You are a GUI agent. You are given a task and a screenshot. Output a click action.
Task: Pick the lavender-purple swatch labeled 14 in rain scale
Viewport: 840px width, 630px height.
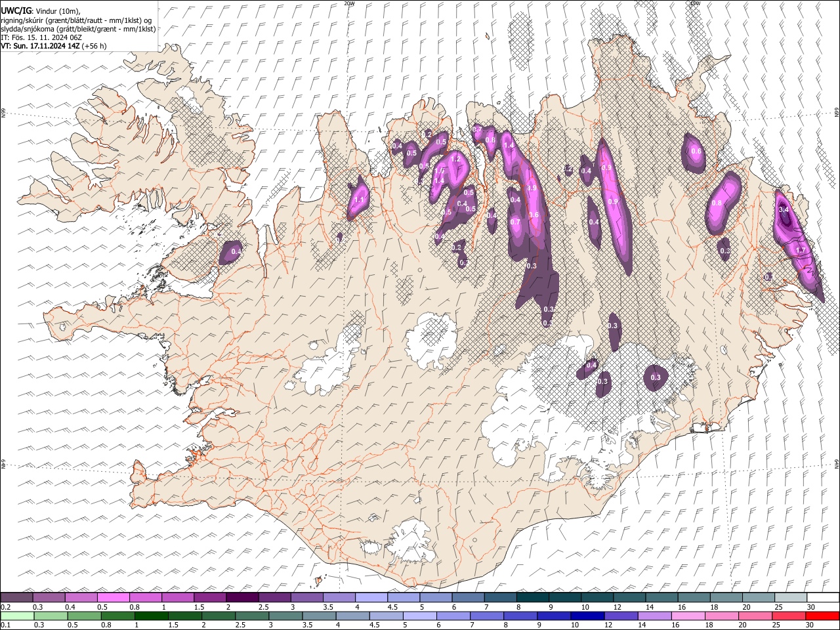[x=654, y=616]
